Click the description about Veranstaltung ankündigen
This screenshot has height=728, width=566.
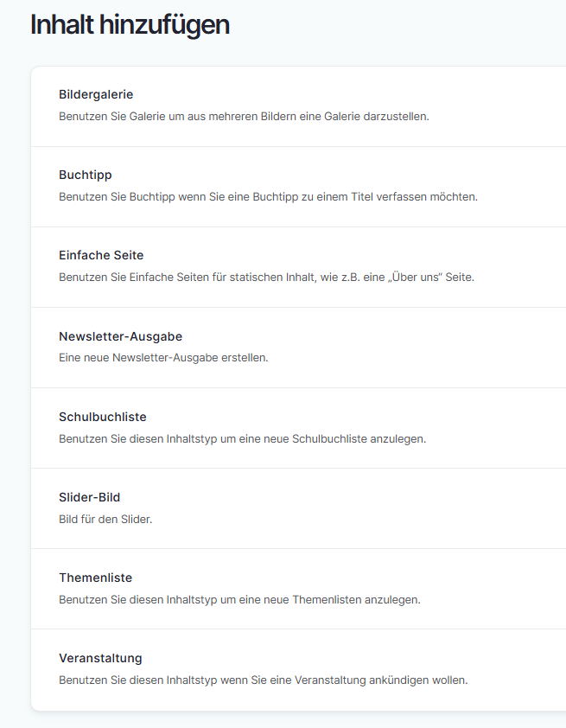[x=263, y=680]
